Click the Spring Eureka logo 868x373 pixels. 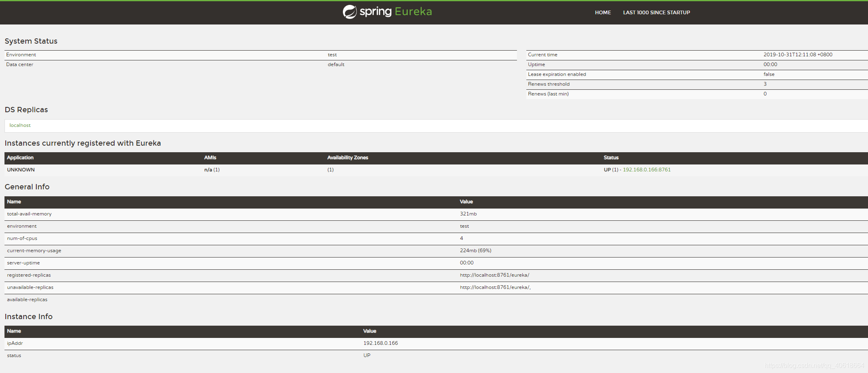tap(387, 12)
